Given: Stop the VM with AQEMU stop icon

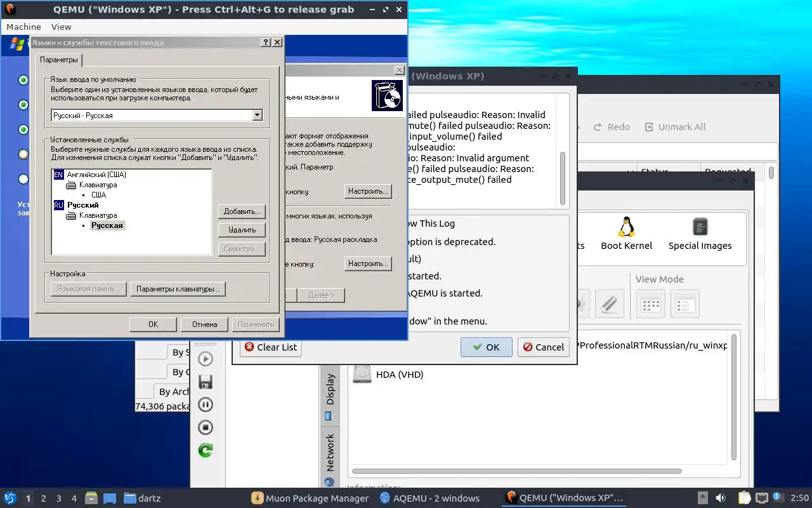Looking at the screenshot, I should [x=206, y=427].
